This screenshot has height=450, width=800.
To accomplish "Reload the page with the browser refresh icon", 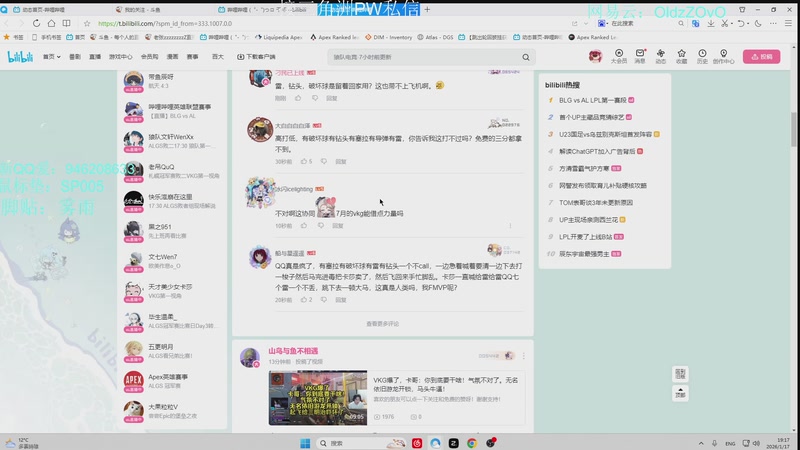I will tap(36, 23).
